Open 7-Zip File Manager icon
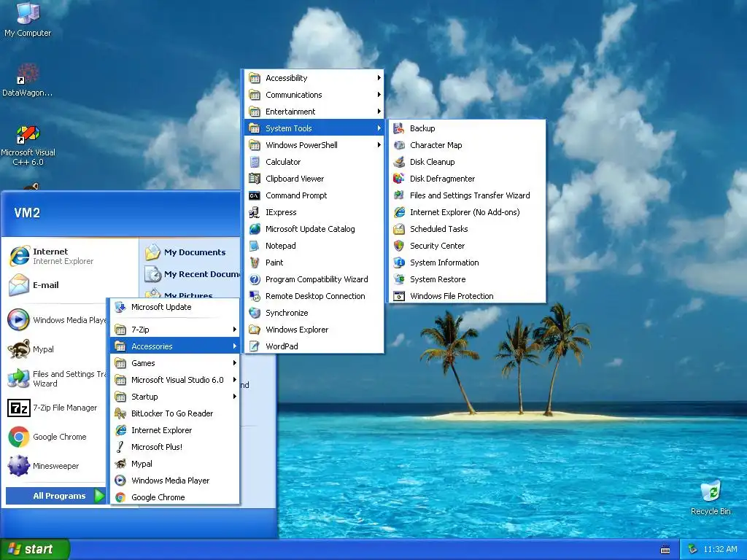 18,408
